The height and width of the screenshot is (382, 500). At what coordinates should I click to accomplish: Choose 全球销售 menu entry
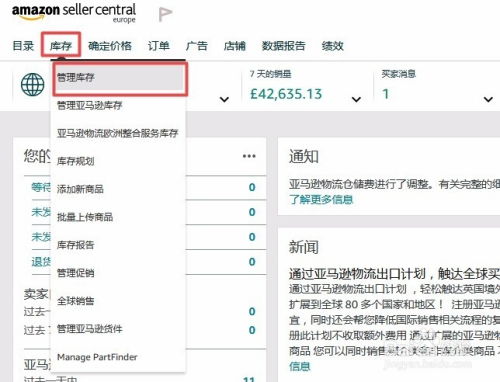click(75, 301)
